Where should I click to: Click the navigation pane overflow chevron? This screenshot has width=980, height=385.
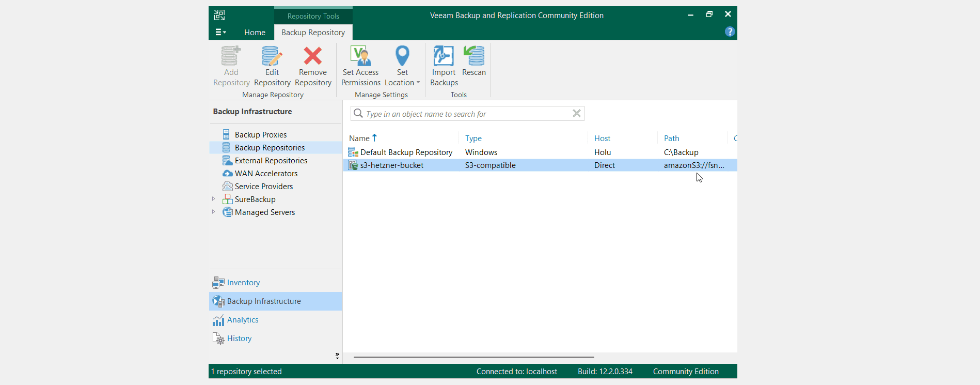click(337, 356)
